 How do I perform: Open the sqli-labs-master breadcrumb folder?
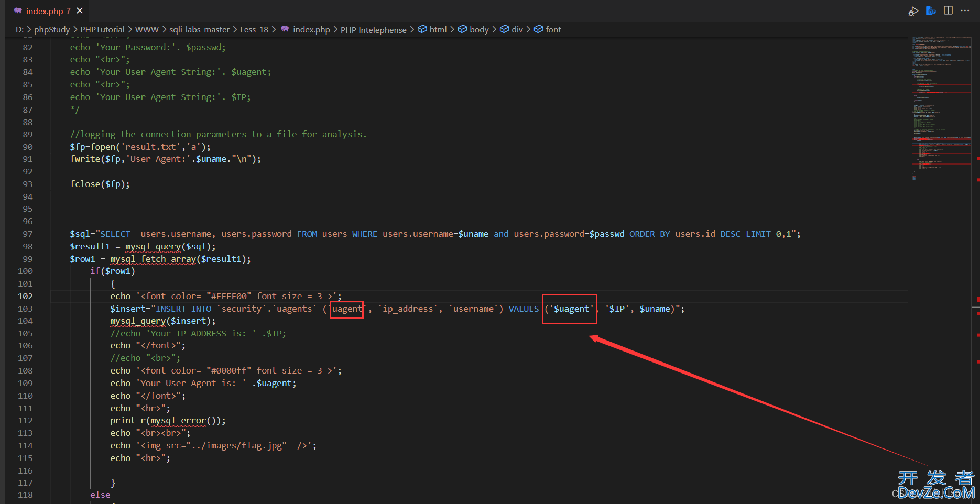coord(199,30)
